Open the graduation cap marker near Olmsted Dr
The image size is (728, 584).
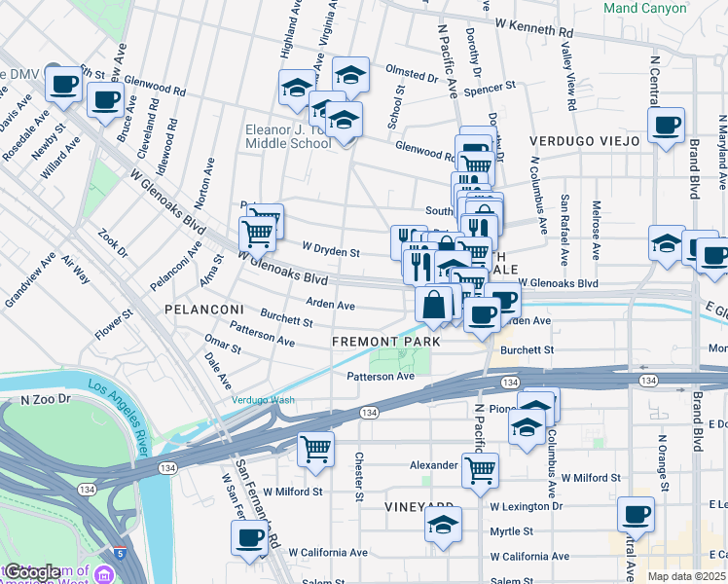pos(351,75)
